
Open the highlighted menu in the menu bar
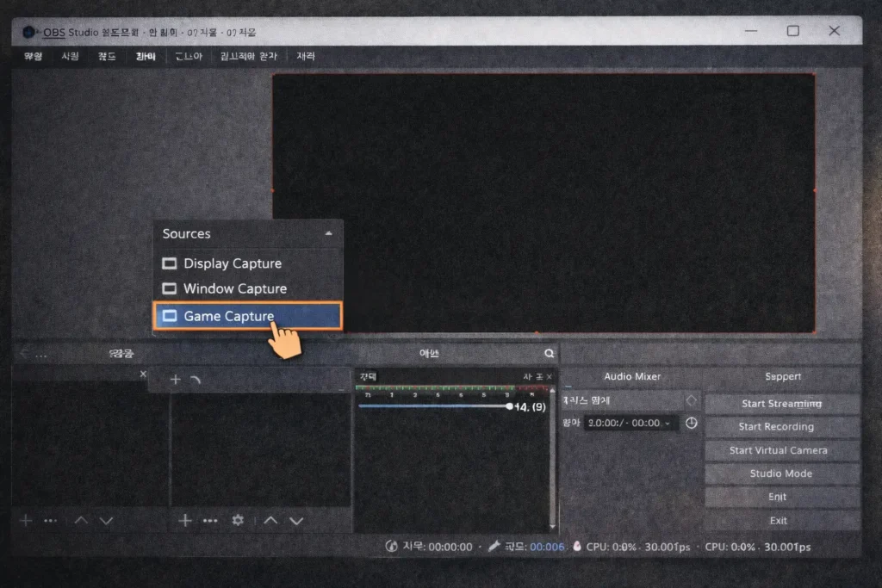pyautogui.click(x=145, y=55)
